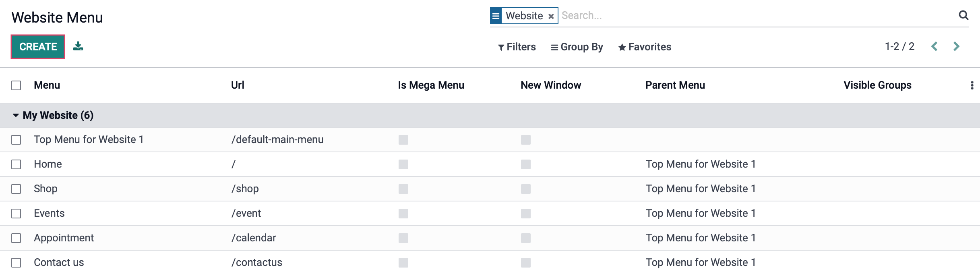Toggle New Window for Shop row
Image resolution: width=980 pixels, height=274 pixels.
[526, 189]
